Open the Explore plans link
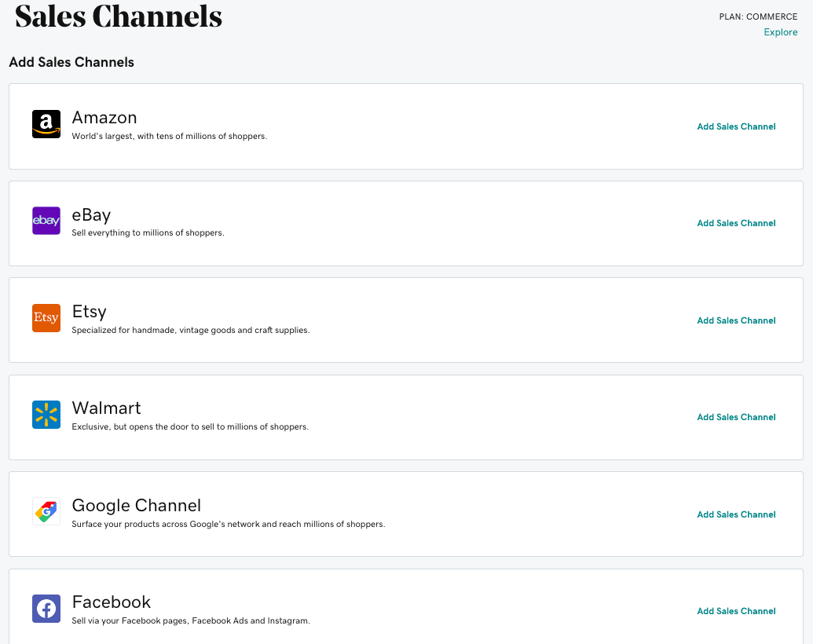Screen dimensions: 813x644 click(780, 32)
